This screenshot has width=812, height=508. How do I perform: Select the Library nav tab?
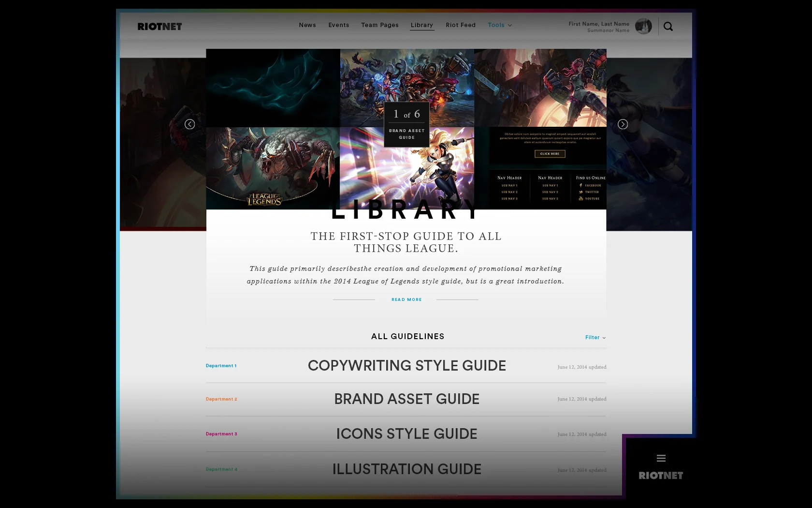(422, 25)
